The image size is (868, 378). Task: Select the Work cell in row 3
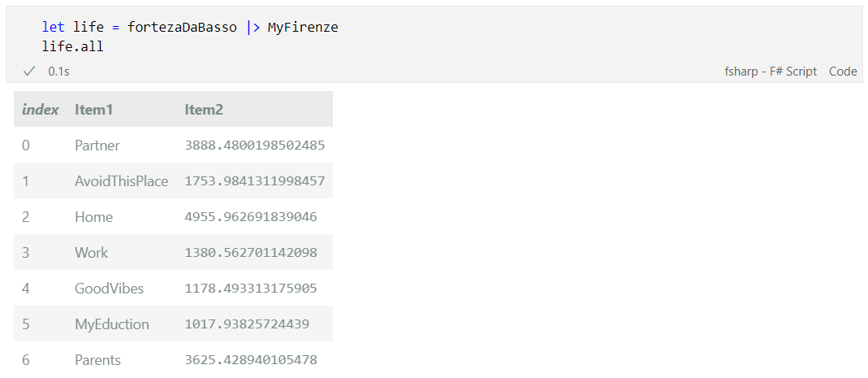tap(91, 253)
